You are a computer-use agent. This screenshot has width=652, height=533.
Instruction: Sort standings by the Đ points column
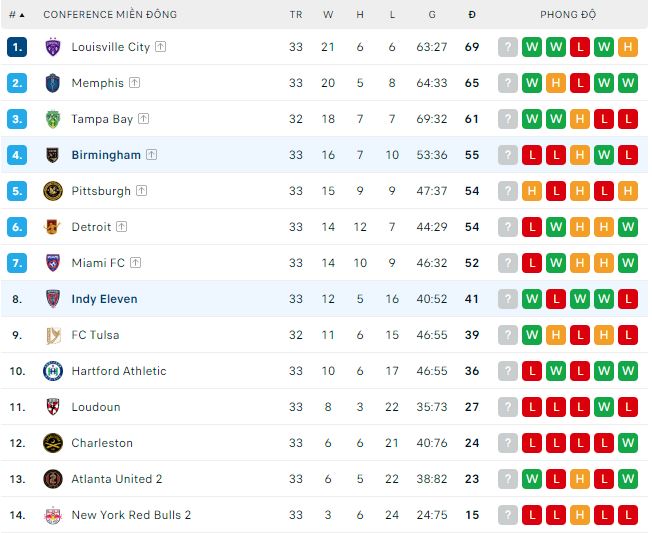click(472, 15)
